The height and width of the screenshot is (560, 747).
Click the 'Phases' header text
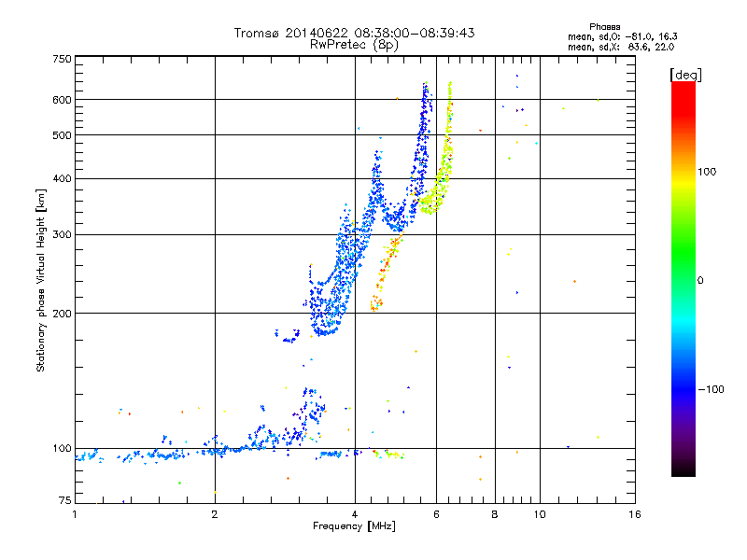604,27
